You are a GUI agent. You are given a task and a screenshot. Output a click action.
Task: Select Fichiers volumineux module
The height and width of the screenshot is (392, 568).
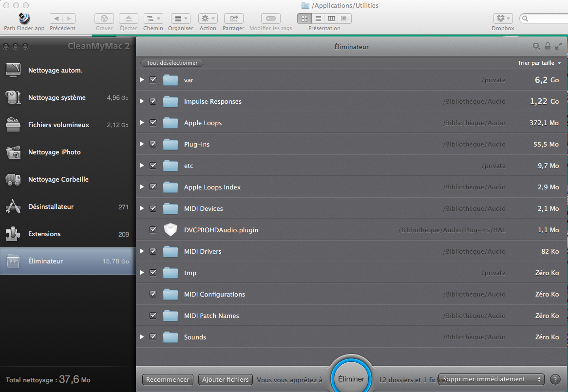tap(58, 125)
